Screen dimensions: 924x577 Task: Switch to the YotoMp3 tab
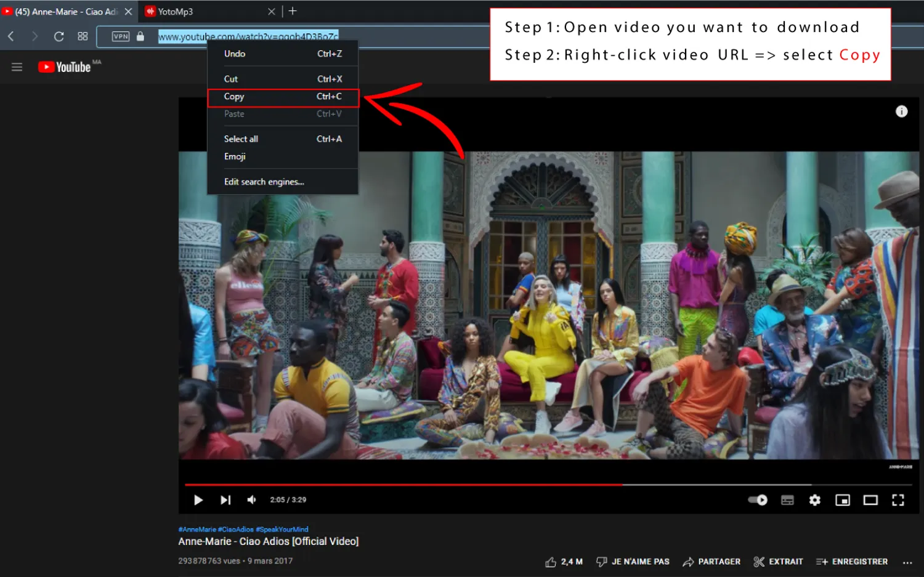(176, 12)
